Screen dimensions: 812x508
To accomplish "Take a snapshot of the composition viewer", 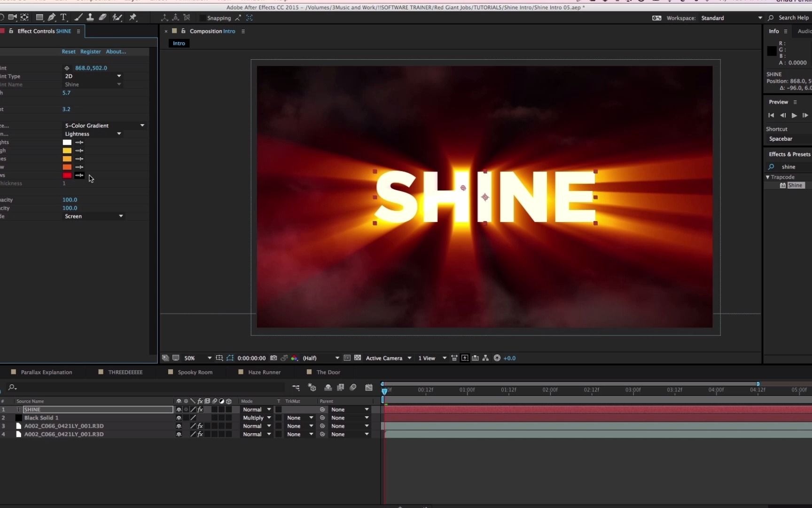I will 274,358.
